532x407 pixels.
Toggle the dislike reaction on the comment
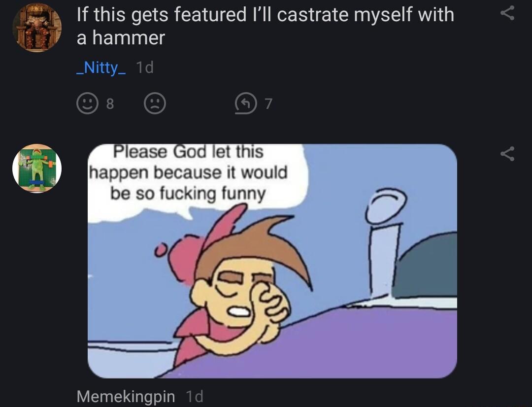[x=154, y=103]
